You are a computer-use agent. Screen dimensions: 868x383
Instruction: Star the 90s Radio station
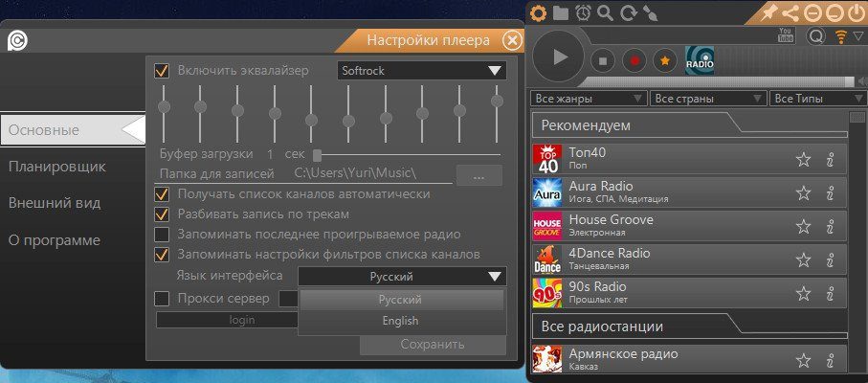point(803,293)
